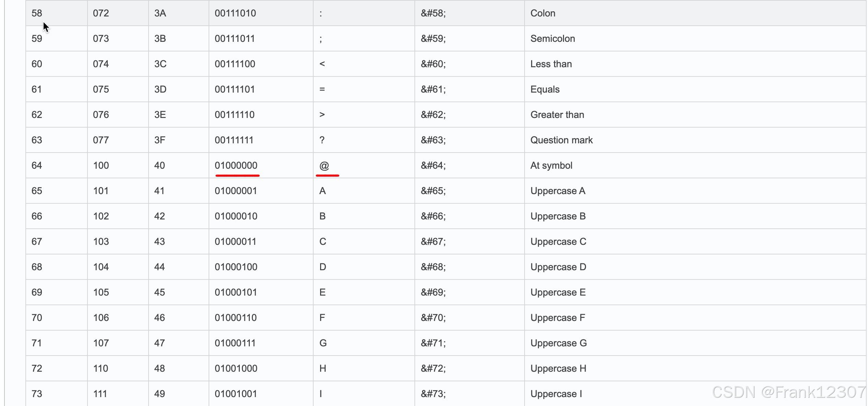Select the 'Greater than' description cell

(695, 115)
